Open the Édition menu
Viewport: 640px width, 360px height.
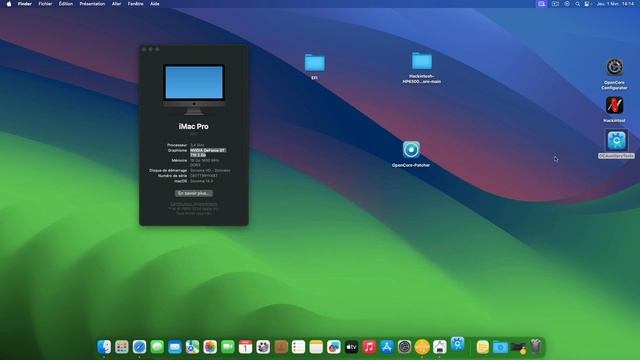point(66,4)
